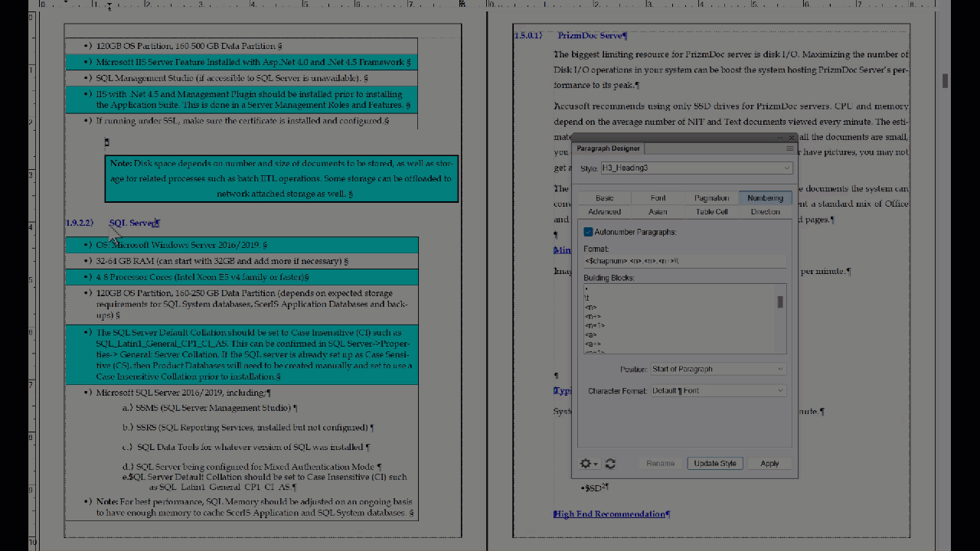This screenshot has height=551, width=980.
Task: Click the Rename button
Action: (x=660, y=464)
